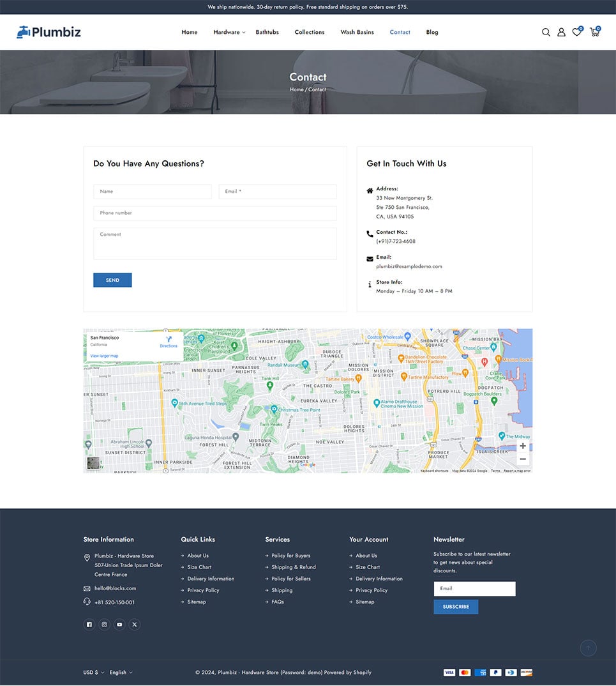Visit the Facebook social icon in footer
This screenshot has height=686, width=616.
pyautogui.click(x=89, y=625)
